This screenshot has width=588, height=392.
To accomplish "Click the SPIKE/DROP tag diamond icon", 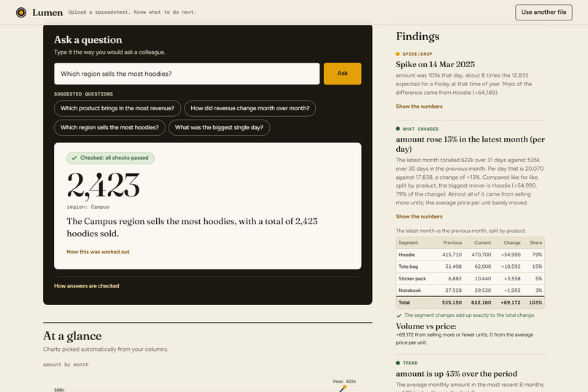I will (398, 54).
